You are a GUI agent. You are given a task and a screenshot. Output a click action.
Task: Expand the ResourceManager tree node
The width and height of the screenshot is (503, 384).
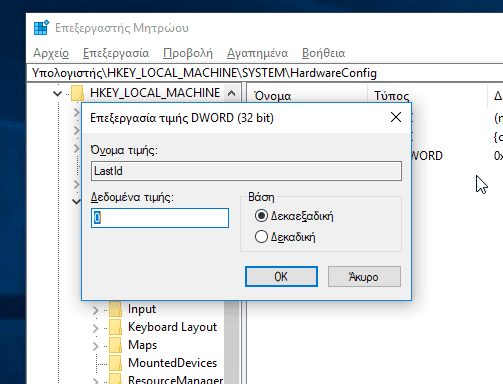coord(96,381)
